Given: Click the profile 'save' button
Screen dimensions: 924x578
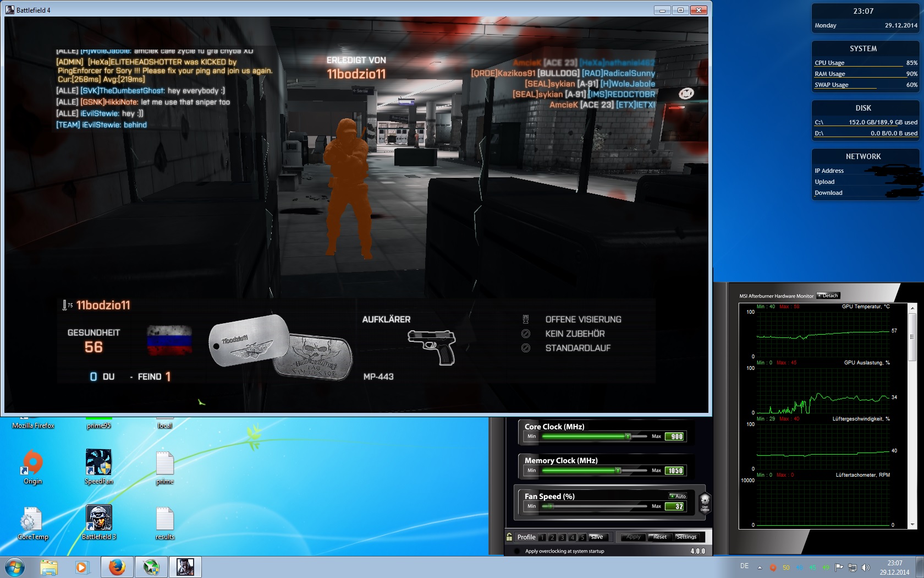Looking at the screenshot, I should point(598,537).
